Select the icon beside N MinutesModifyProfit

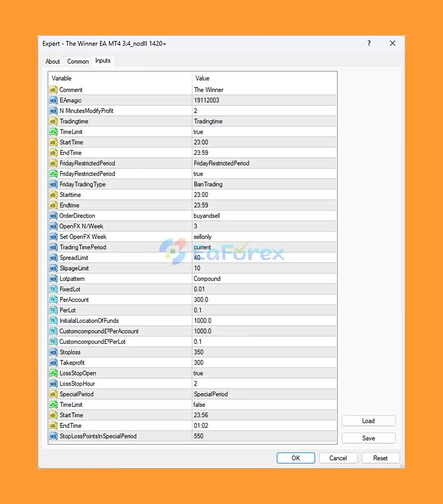pyautogui.click(x=53, y=111)
